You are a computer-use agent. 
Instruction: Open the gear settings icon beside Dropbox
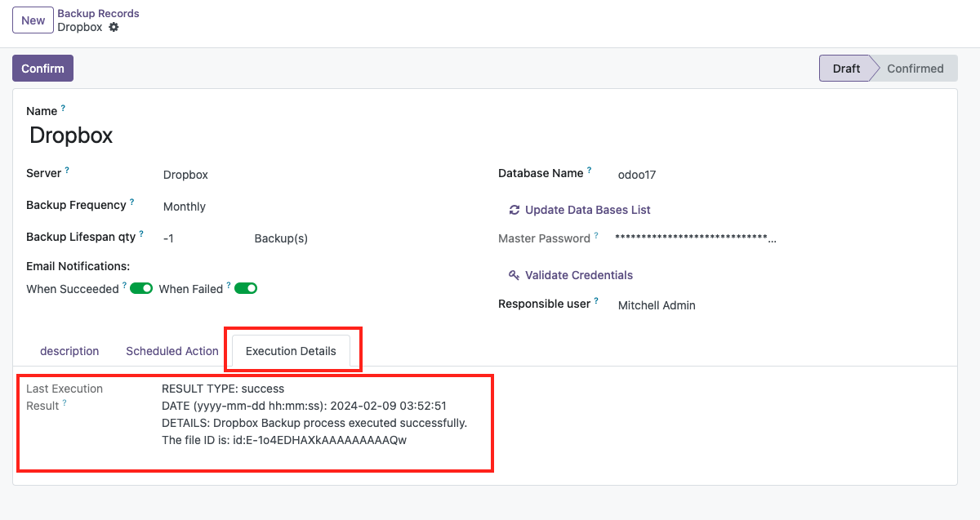tap(114, 27)
